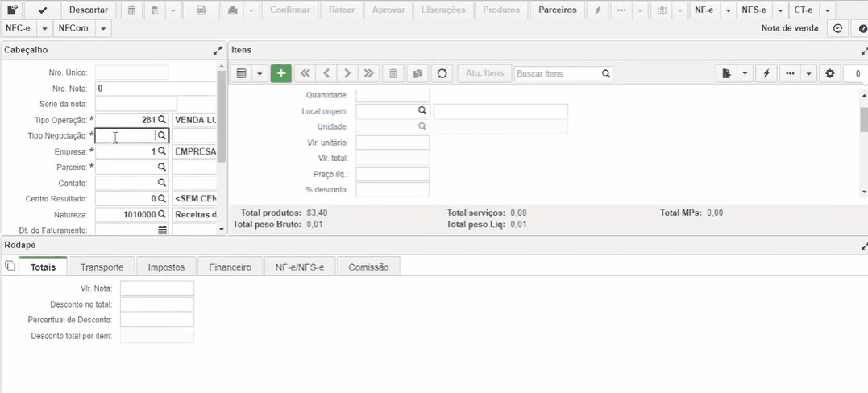
Task: Click the NFS-e button
Action: click(755, 10)
